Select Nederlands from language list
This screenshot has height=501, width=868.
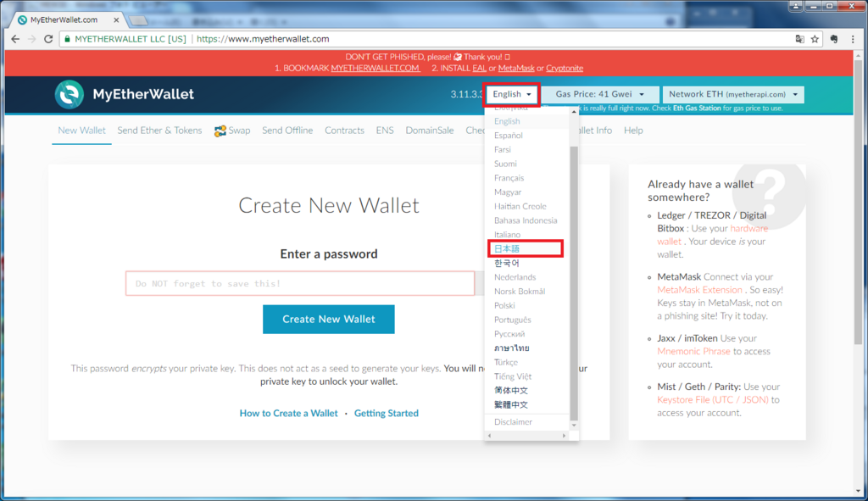[x=515, y=277]
